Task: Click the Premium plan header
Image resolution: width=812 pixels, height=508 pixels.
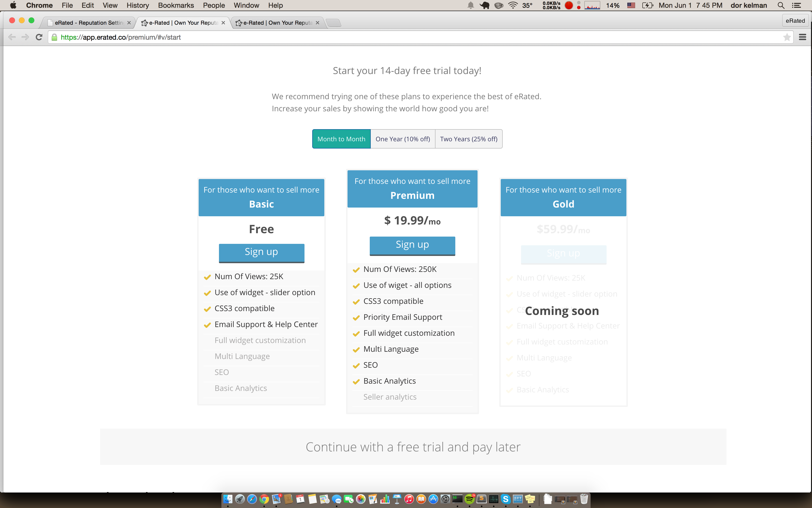Action: click(x=412, y=189)
